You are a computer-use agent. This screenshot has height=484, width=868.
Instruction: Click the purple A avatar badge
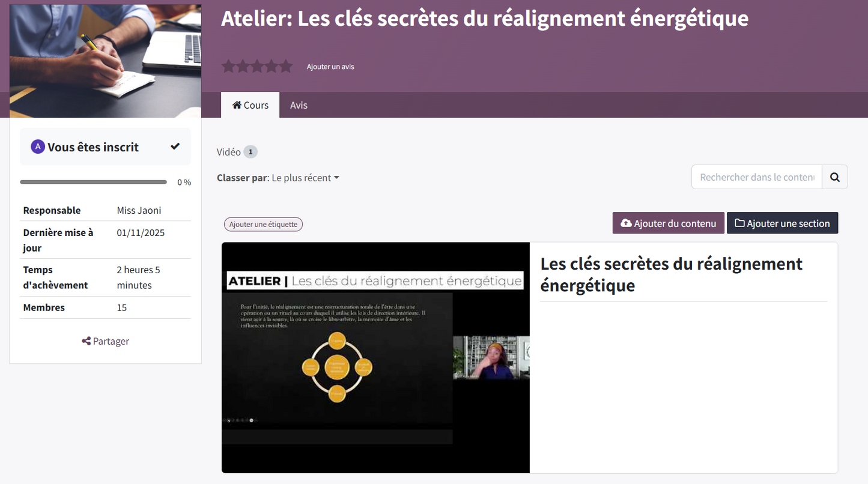pyautogui.click(x=37, y=146)
